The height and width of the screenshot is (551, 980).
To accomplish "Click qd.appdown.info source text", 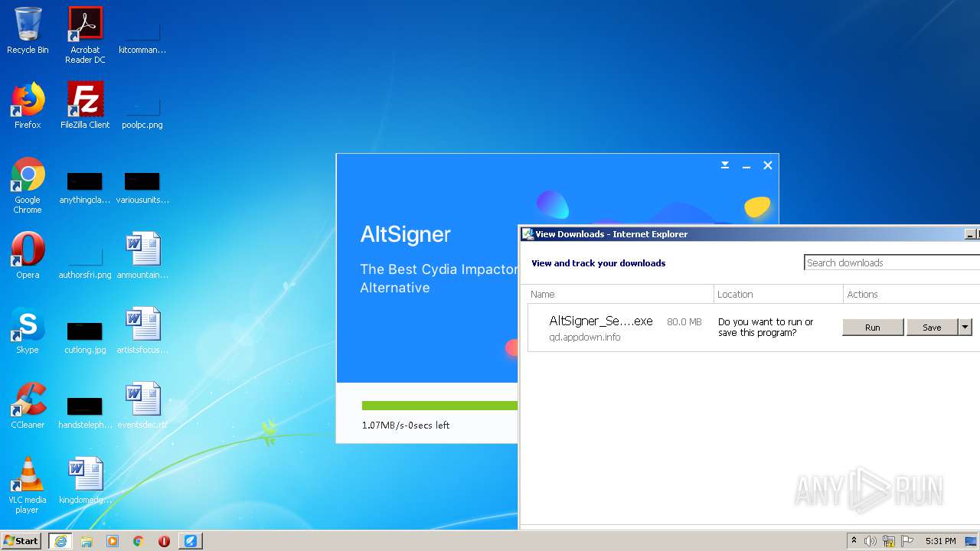I will [x=584, y=337].
